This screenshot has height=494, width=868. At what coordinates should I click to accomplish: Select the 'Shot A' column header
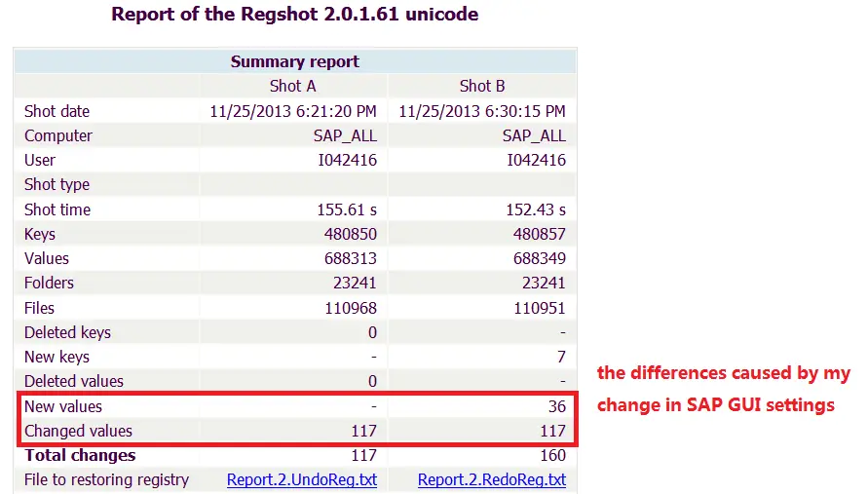[x=292, y=87]
